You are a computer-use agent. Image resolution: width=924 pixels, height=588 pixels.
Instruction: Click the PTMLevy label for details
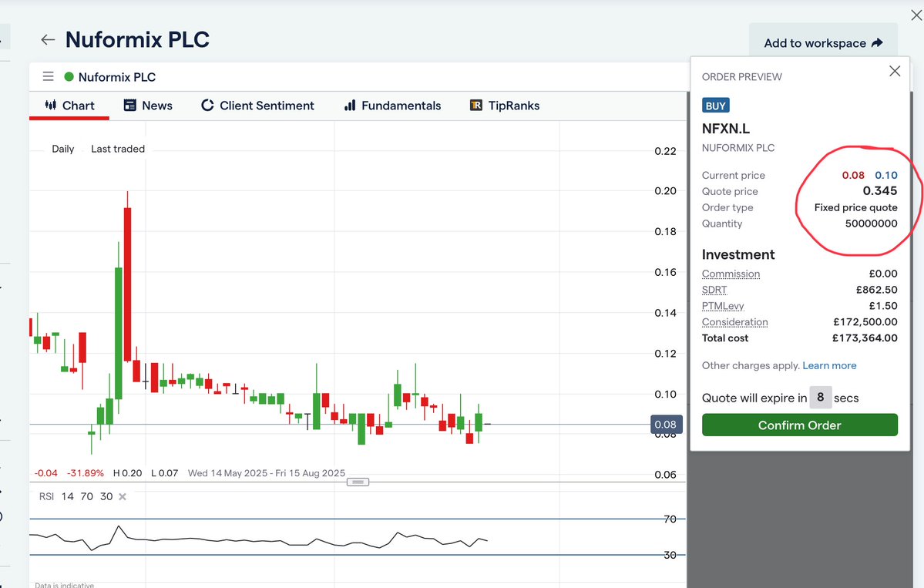pos(723,306)
